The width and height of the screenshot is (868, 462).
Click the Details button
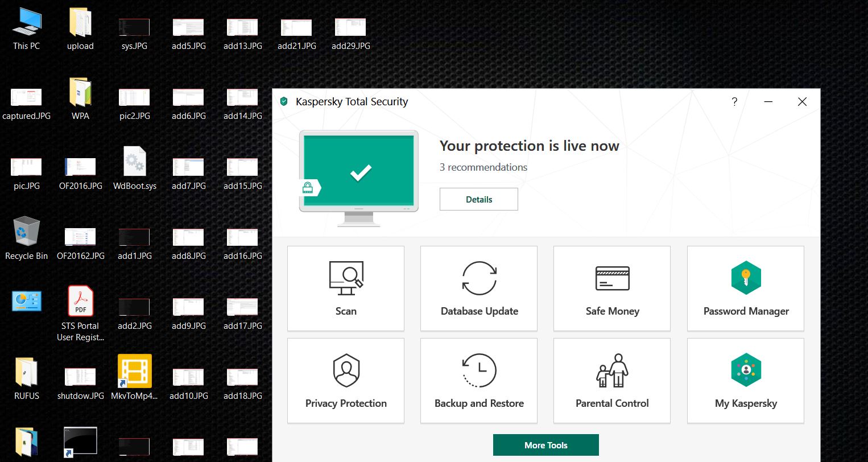click(x=479, y=199)
